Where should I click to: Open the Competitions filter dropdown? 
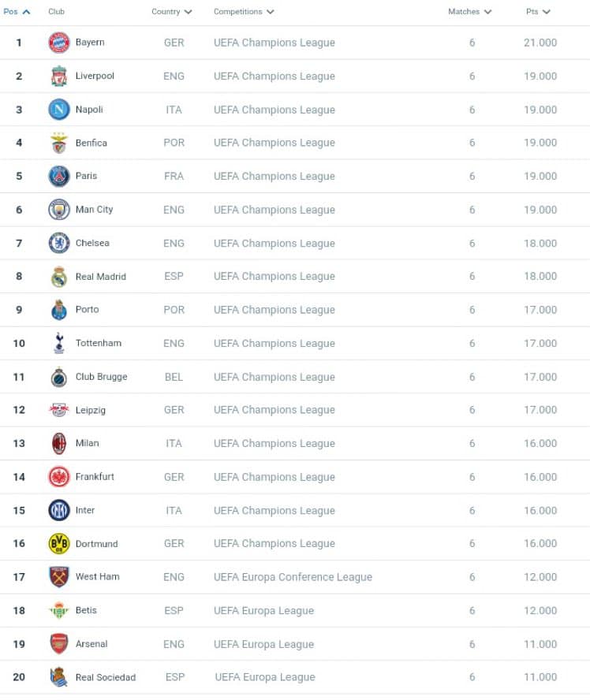[271, 12]
